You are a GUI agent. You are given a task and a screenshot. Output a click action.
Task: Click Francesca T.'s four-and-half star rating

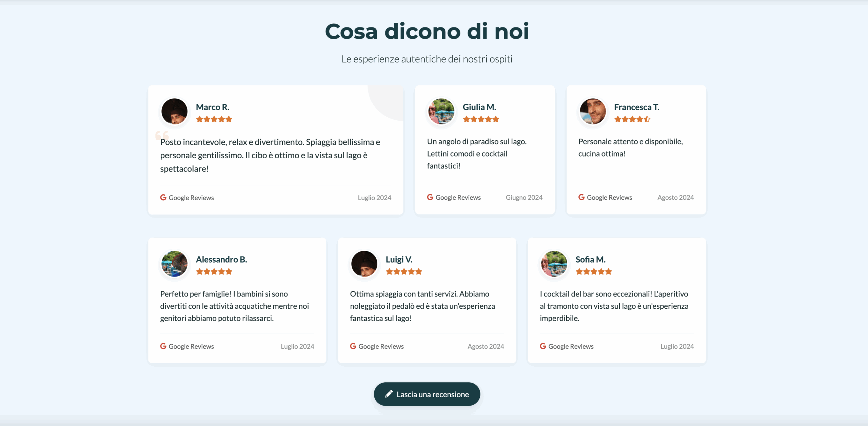[x=632, y=119]
